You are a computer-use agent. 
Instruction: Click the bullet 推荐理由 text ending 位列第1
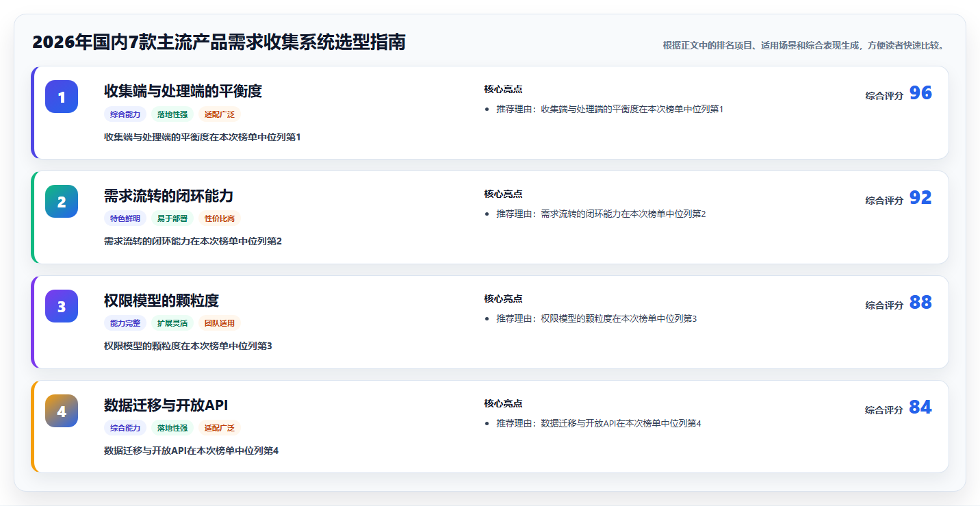pos(610,109)
